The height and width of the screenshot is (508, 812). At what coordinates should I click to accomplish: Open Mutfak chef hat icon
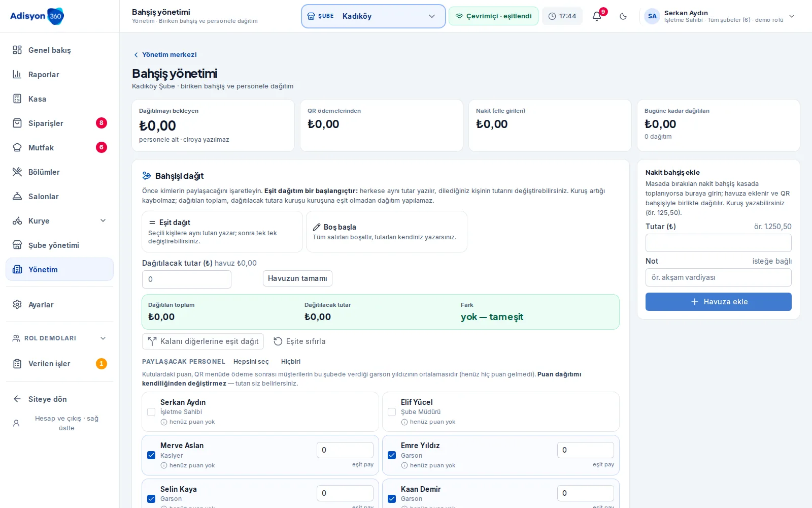pyautogui.click(x=17, y=147)
